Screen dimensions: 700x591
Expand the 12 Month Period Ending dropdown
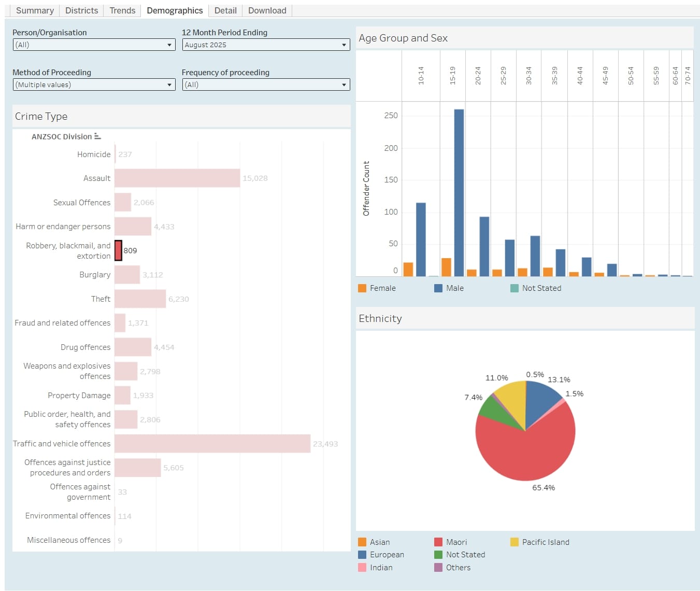tap(266, 45)
